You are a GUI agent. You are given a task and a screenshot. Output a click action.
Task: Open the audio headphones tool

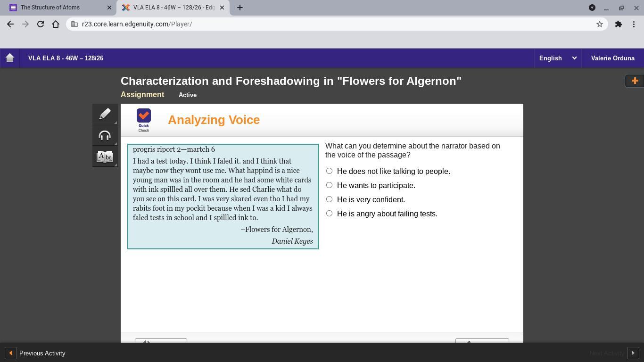click(105, 136)
